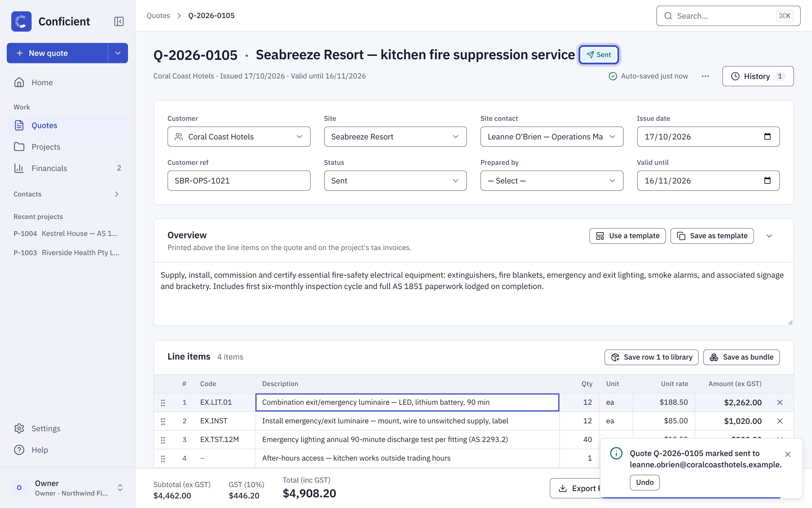812x508 pixels.
Task: Collapse the Overview section chevron
Action: coord(769,236)
